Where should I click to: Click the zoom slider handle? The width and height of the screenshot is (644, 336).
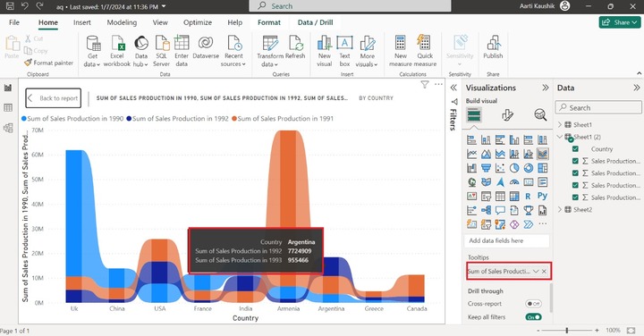pyautogui.click(x=567, y=331)
